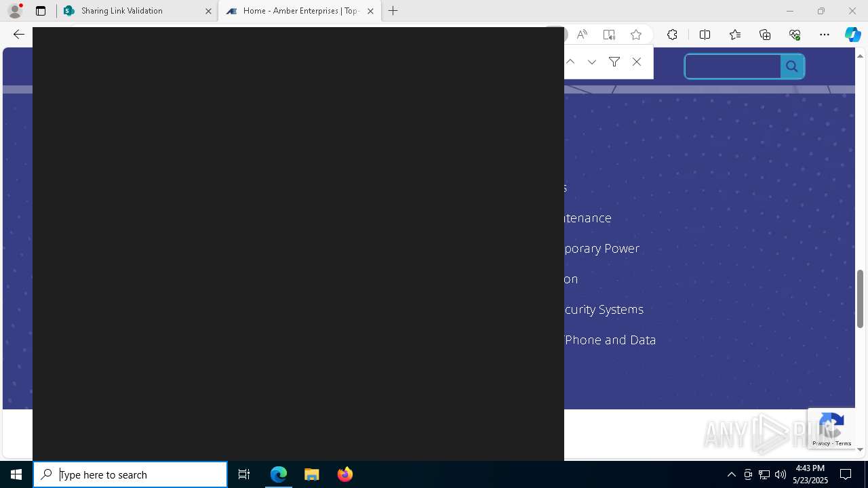Open immersive reader view icon
This screenshot has height=488, width=868.
[609, 35]
